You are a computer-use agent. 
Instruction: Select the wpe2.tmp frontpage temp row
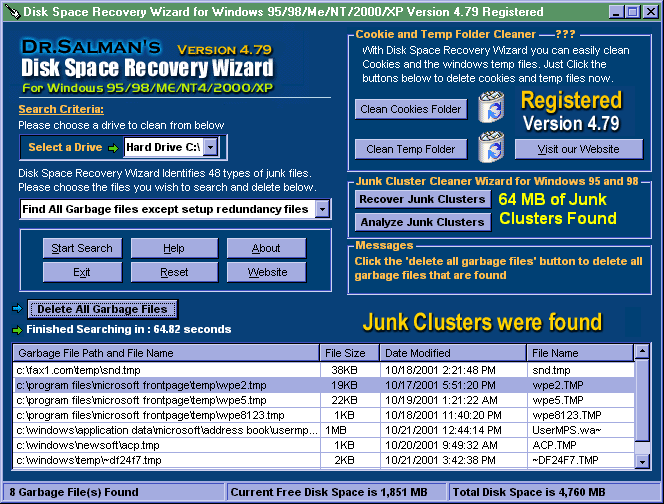click(324, 385)
